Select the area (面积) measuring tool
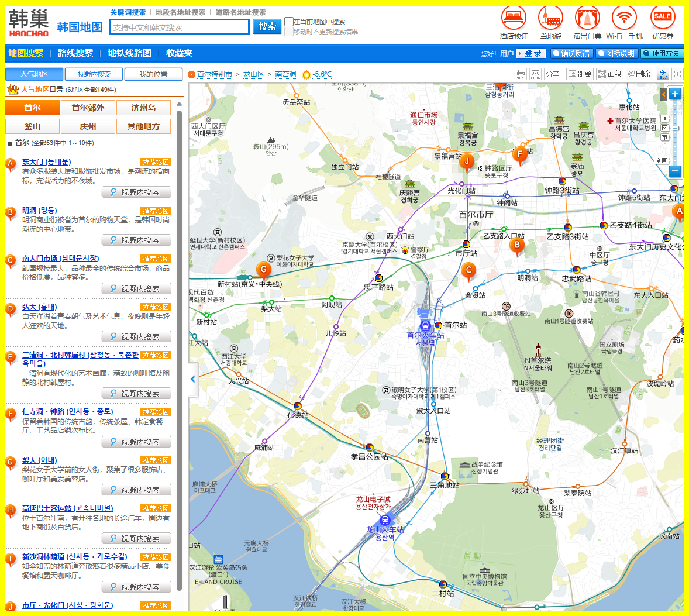 (x=609, y=74)
